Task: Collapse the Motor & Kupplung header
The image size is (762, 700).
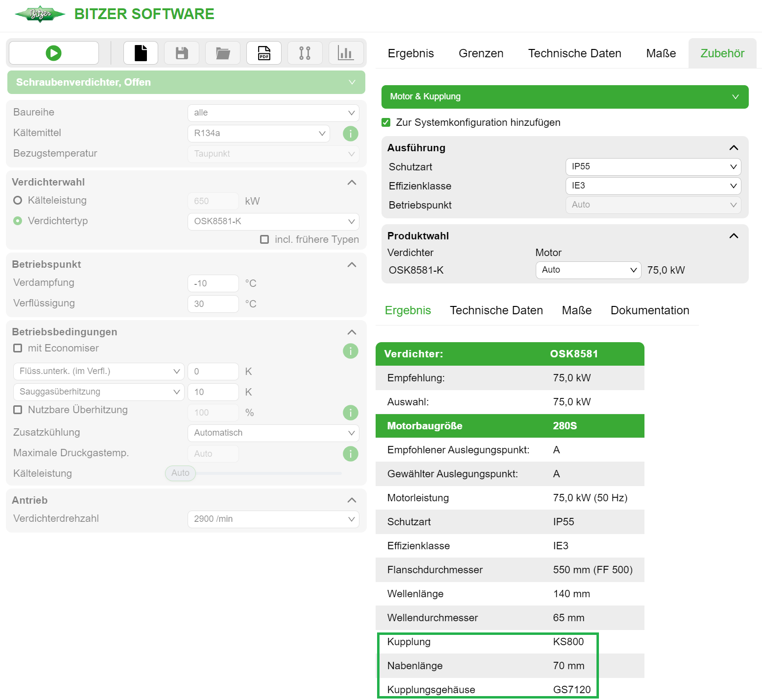Action: click(735, 96)
